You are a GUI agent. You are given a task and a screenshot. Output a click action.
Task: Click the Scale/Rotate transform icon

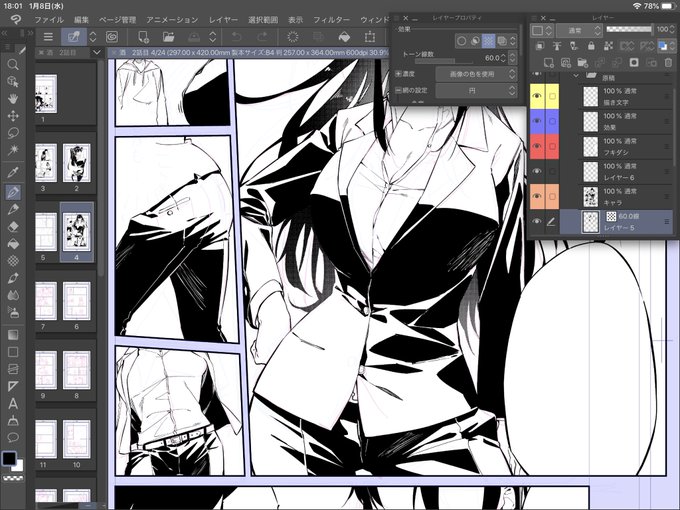click(369, 37)
